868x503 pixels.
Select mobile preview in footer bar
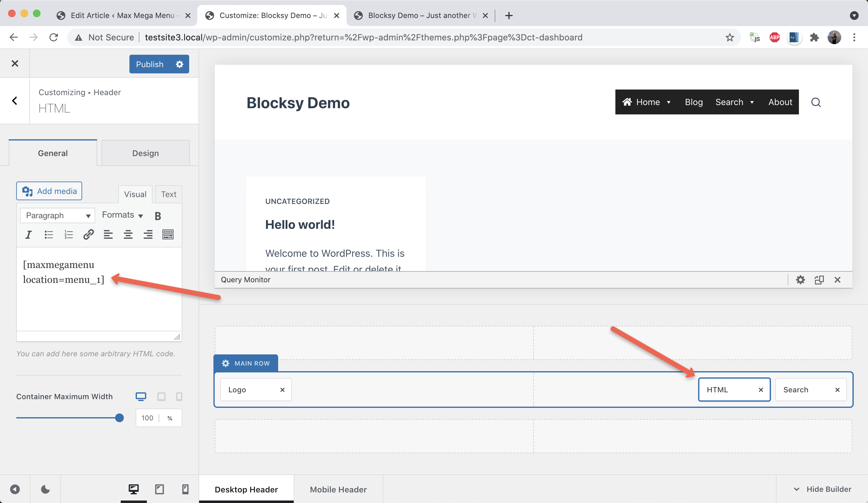click(185, 489)
